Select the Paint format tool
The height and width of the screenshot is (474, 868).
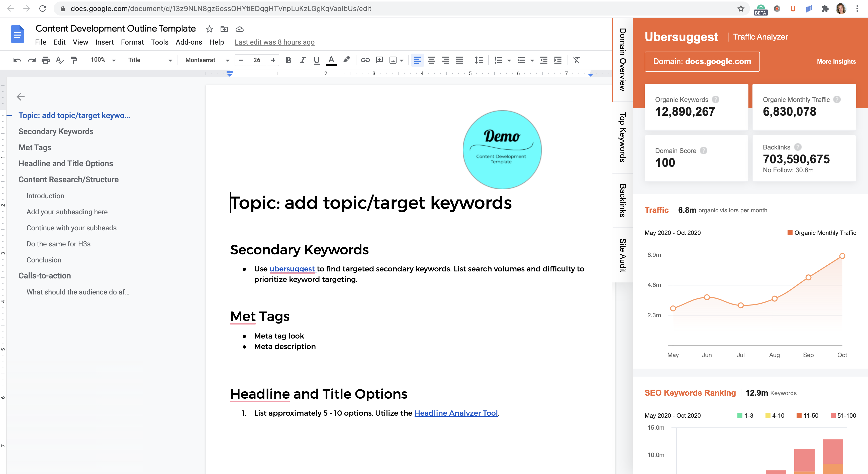point(74,60)
